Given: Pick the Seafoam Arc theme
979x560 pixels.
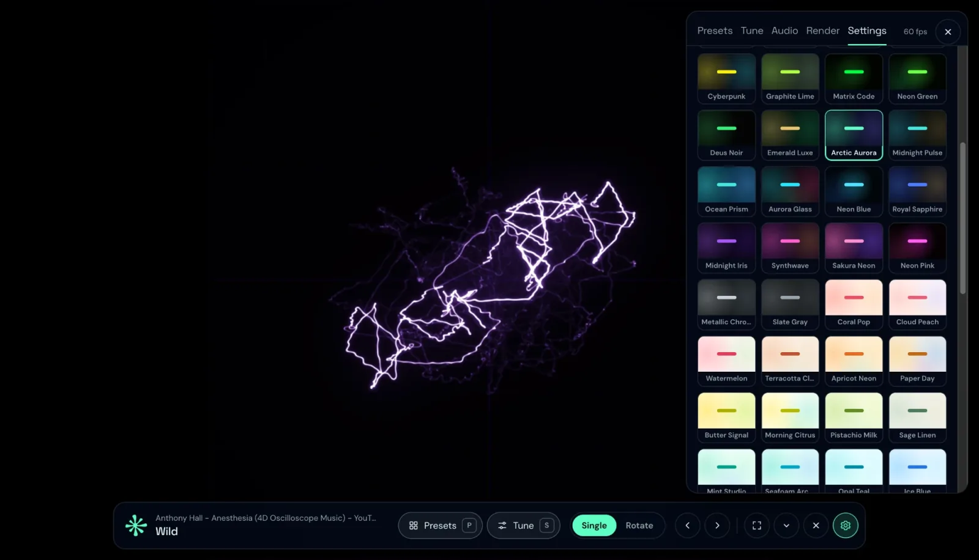Looking at the screenshot, I should click(790, 471).
